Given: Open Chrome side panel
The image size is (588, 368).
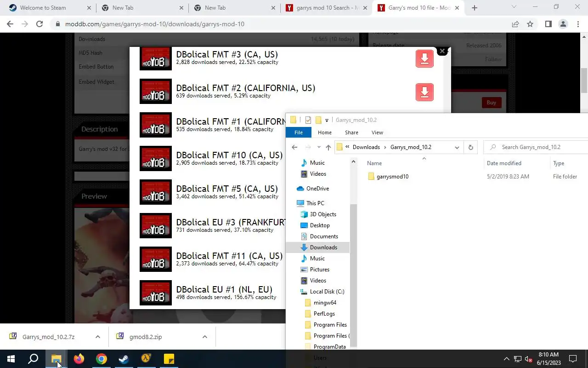Looking at the screenshot, I should [548, 24].
